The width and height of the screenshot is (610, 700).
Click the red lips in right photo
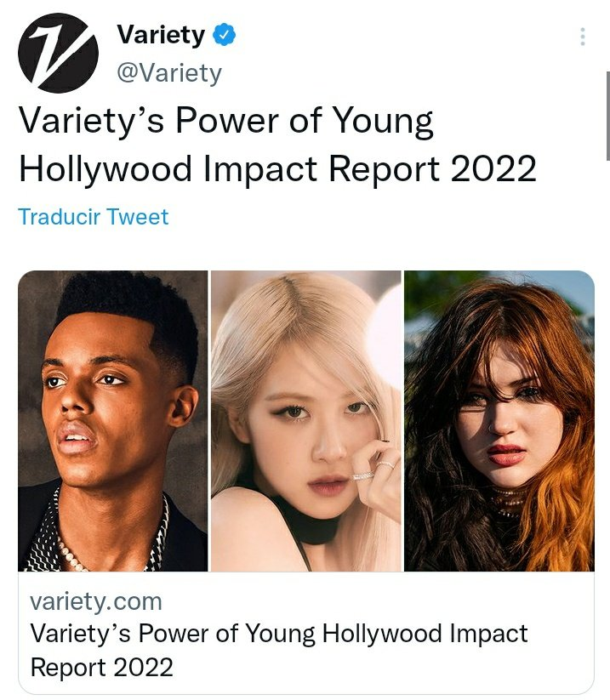(505, 454)
